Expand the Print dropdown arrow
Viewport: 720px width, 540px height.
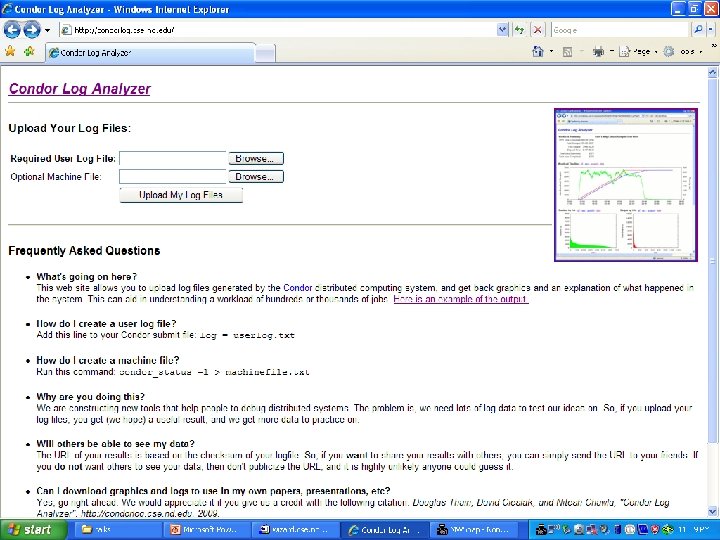coord(612,52)
